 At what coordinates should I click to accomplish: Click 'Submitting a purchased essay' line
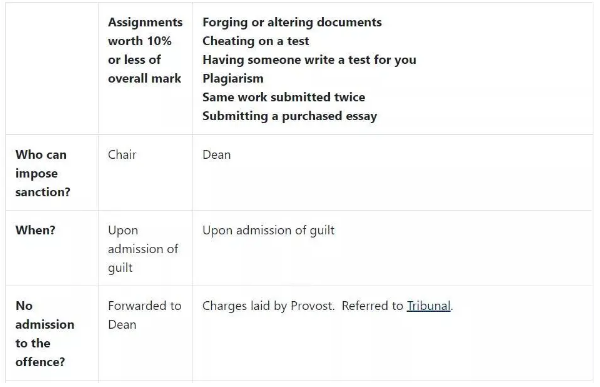coord(290,116)
